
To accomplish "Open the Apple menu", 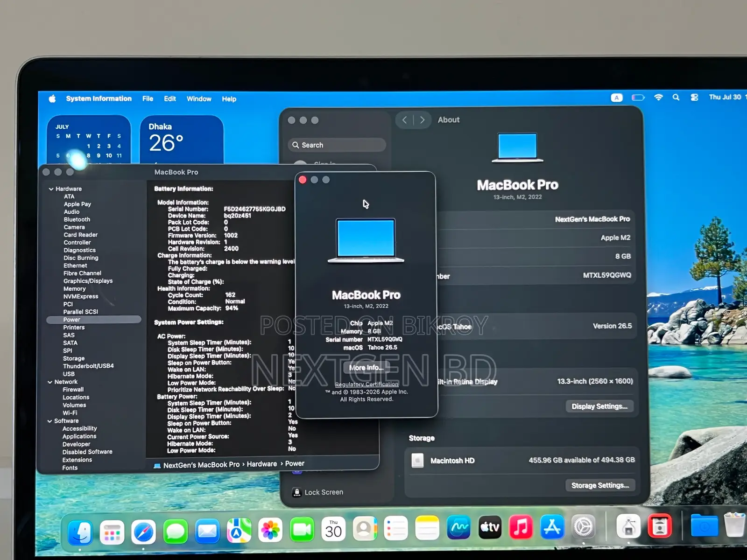I will coord(52,98).
